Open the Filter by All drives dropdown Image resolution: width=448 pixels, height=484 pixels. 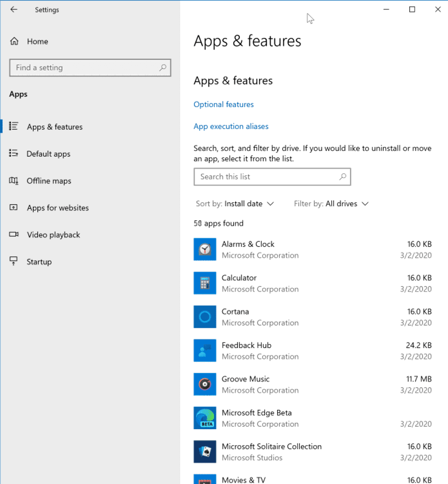(331, 204)
